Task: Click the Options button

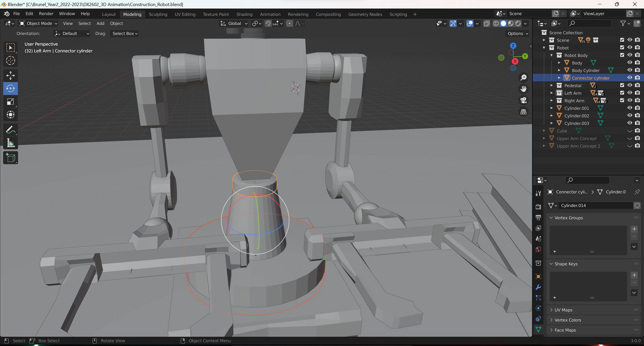Action: [x=518, y=34]
